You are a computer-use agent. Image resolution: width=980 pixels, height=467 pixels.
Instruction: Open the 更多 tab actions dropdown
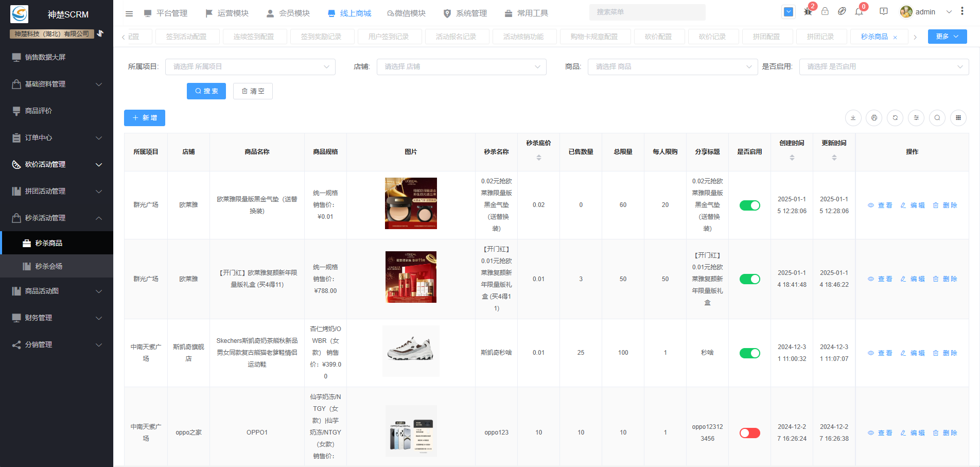(948, 37)
